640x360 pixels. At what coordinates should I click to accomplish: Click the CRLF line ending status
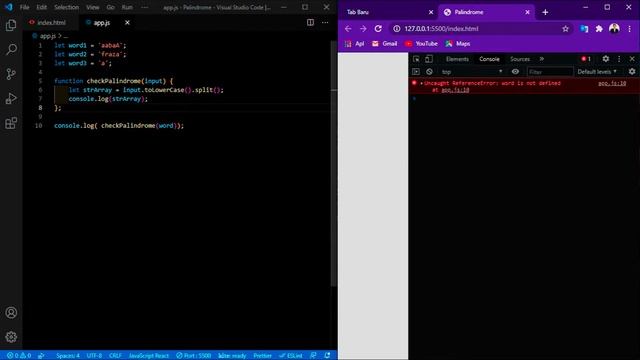pyautogui.click(x=115, y=356)
